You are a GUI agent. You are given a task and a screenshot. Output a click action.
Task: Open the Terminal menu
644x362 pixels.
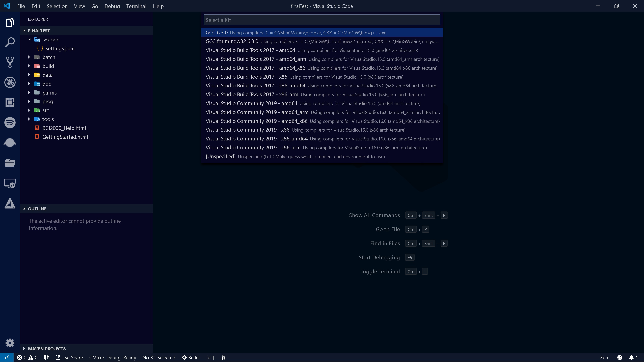(x=136, y=6)
